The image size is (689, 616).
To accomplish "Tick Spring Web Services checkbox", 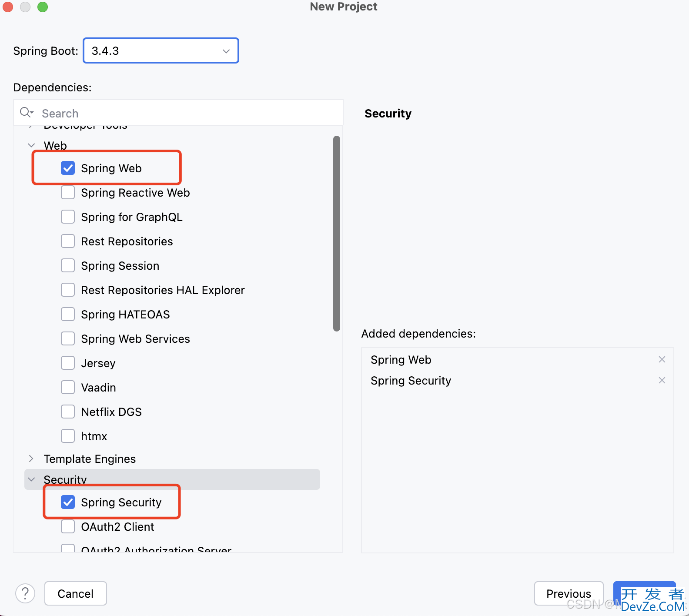I will click(x=68, y=338).
